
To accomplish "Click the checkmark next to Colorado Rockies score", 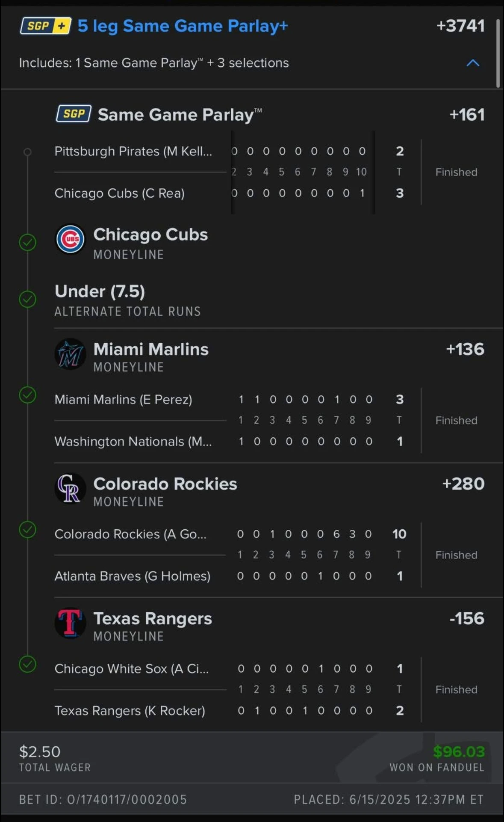I will (28, 530).
